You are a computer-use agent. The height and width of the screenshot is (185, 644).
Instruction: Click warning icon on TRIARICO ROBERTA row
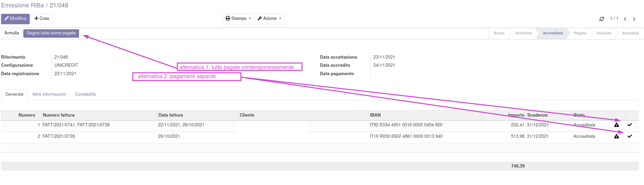(x=616, y=125)
